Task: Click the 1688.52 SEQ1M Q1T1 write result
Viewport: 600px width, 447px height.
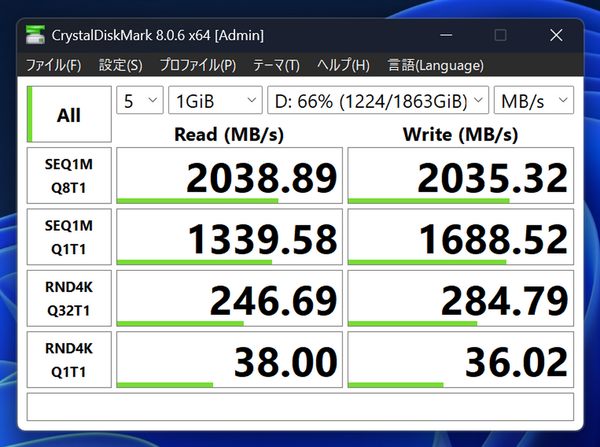Action: point(461,237)
